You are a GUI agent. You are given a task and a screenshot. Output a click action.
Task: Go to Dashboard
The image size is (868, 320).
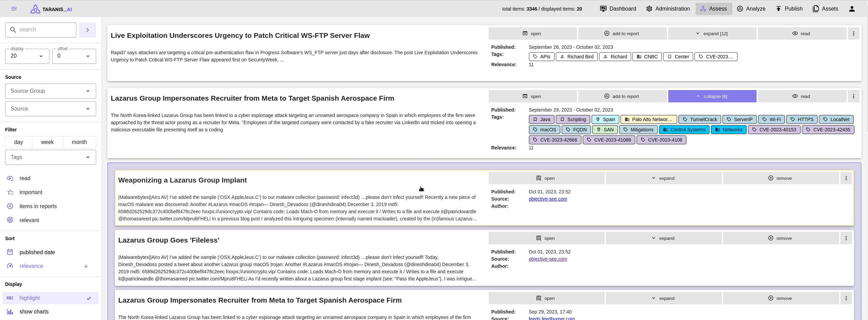click(618, 9)
